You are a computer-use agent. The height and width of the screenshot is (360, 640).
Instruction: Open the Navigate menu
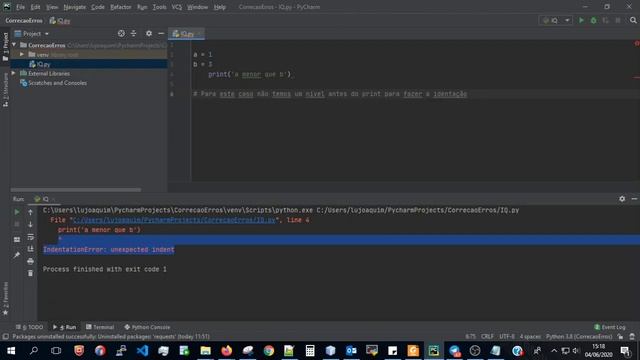coord(75,7)
